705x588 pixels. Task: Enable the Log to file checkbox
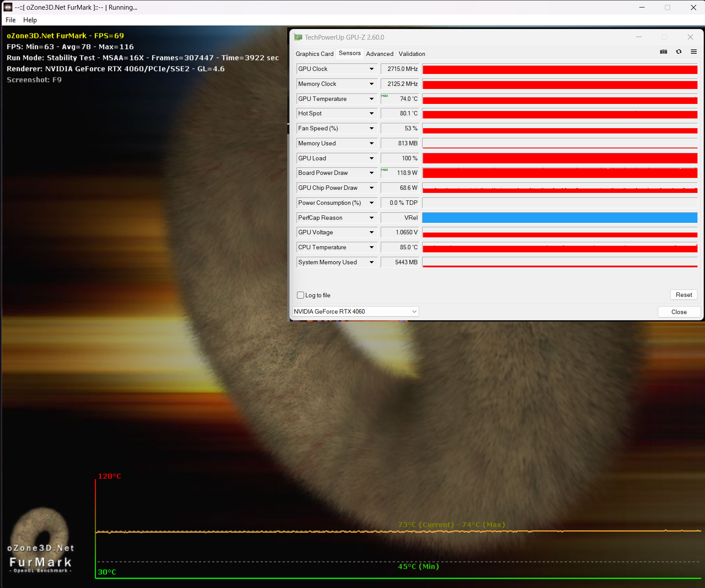pyautogui.click(x=301, y=295)
